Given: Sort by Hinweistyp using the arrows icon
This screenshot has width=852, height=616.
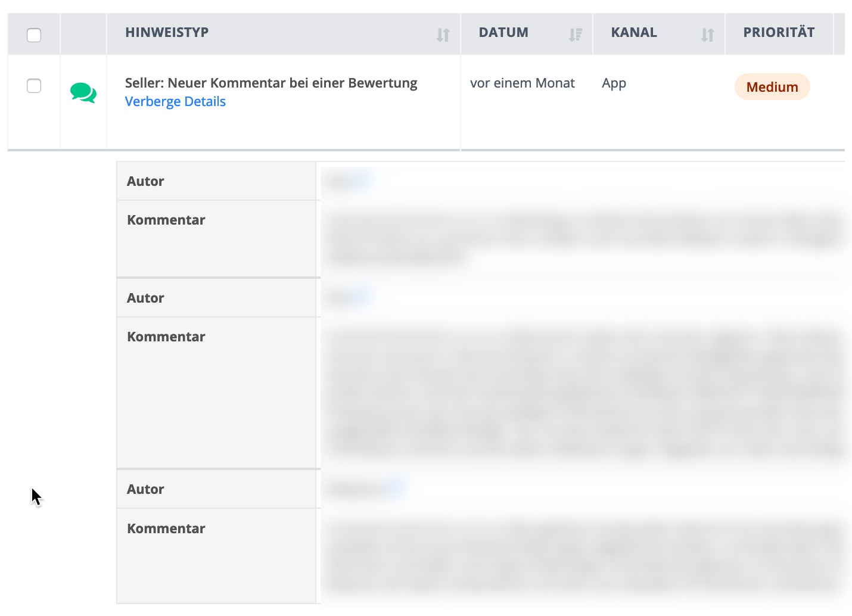Looking at the screenshot, I should [443, 35].
